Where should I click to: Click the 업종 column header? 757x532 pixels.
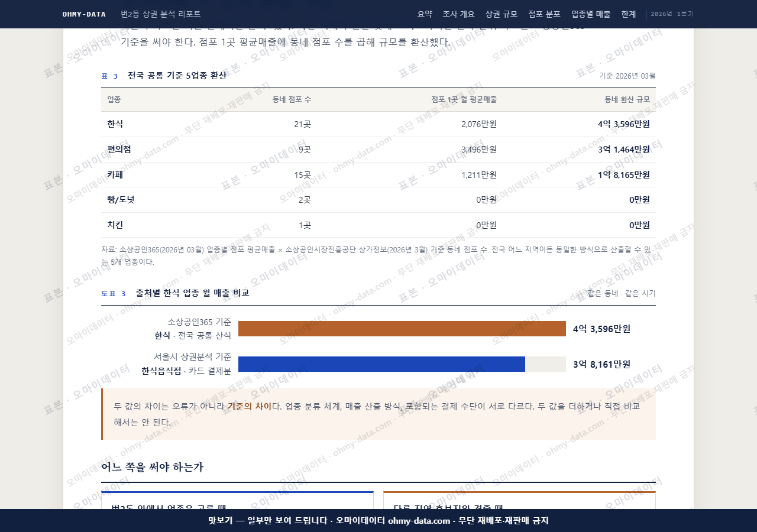pos(114,99)
